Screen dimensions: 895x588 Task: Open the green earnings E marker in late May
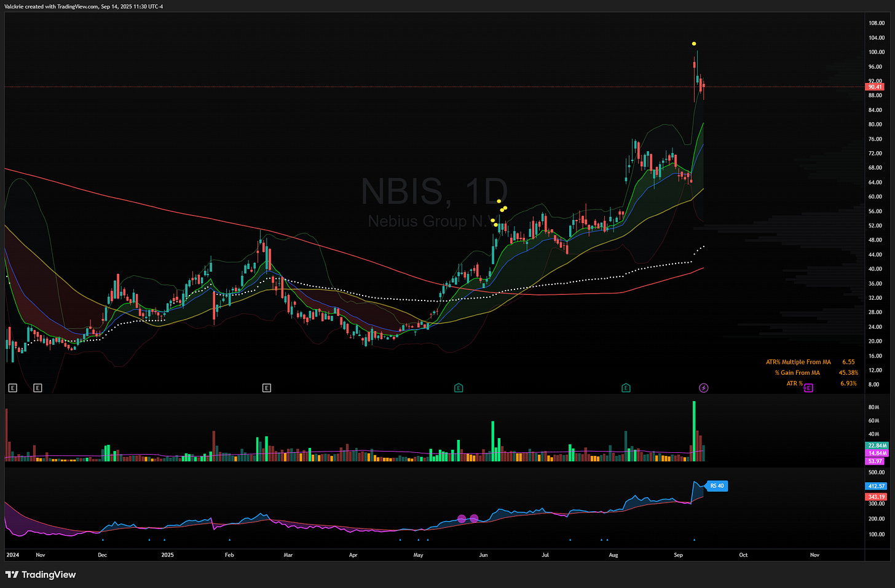[459, 388]
